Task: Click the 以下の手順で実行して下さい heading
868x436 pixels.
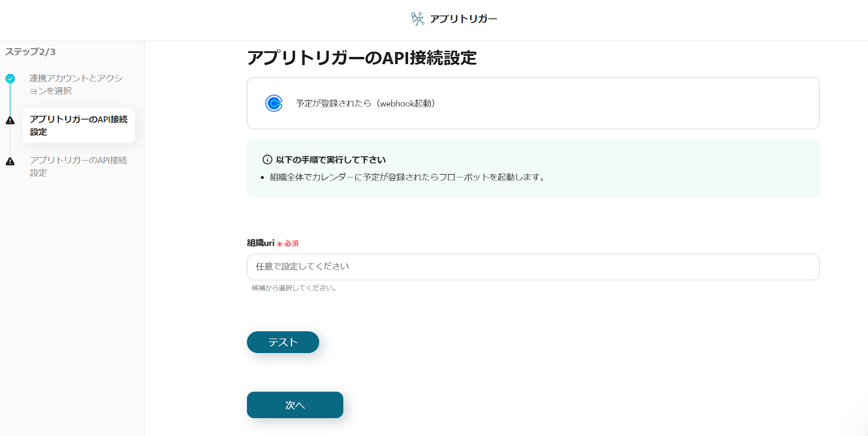Action: [331, 160]
